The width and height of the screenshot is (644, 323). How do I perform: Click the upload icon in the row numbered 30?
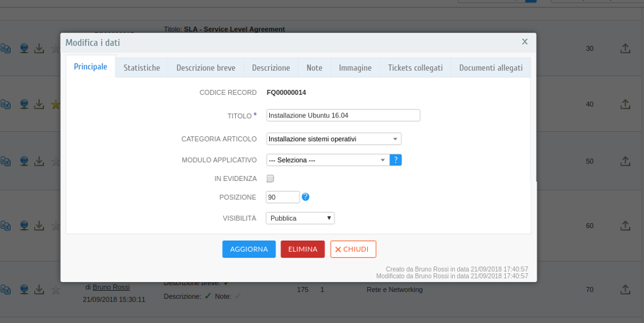click(625, 48)
